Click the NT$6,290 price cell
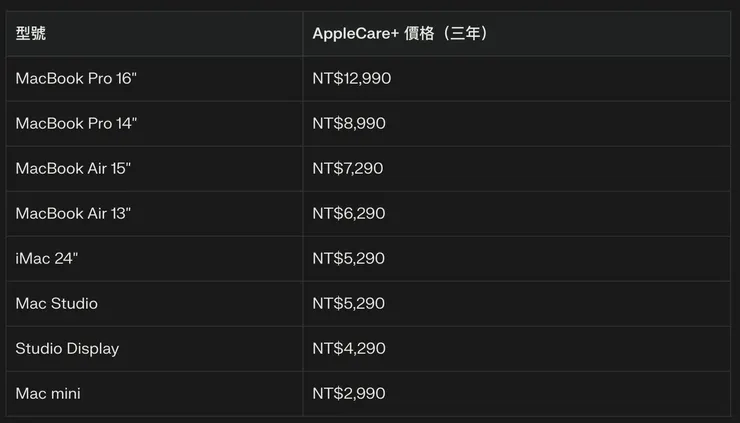 tap(348, 214)
